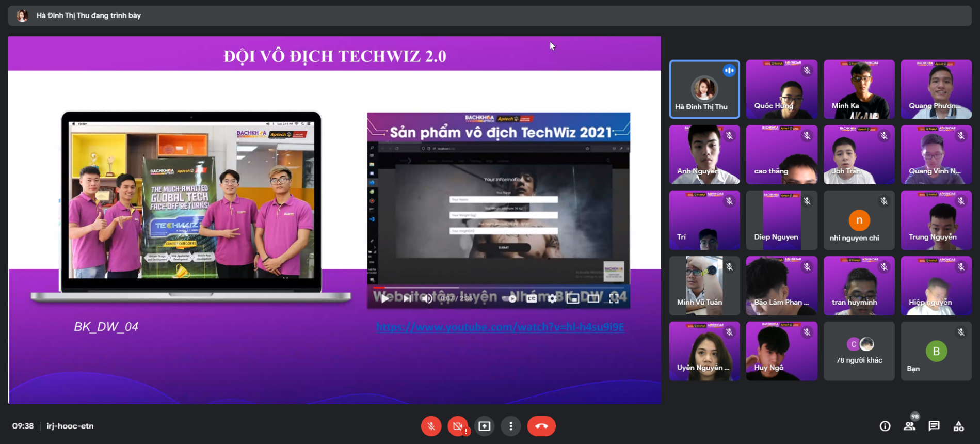This screenshot has height=444, width=980.
Task: Click the red leave call button
Action: pos(541,426)
